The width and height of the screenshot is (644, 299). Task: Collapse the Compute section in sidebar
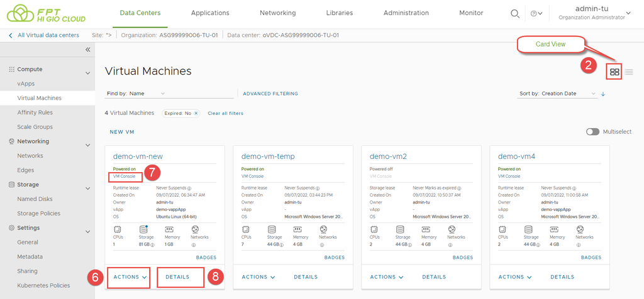[x=88, y=72]
